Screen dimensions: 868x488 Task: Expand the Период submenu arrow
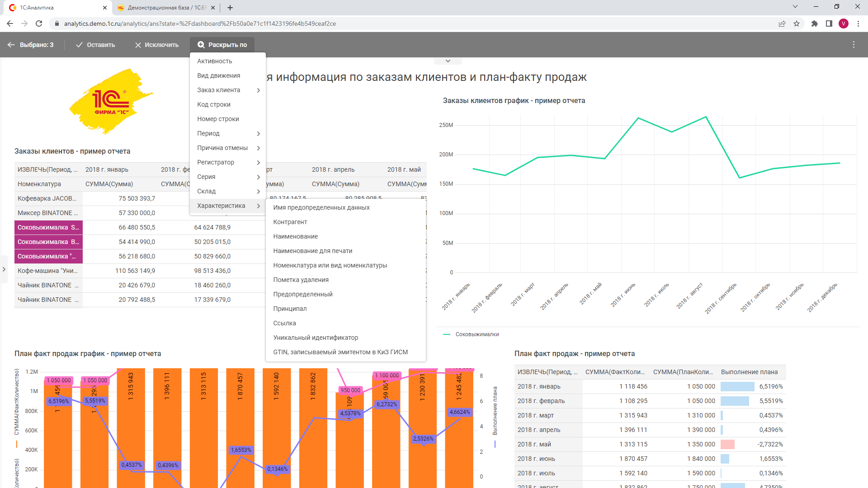point(258,133)
